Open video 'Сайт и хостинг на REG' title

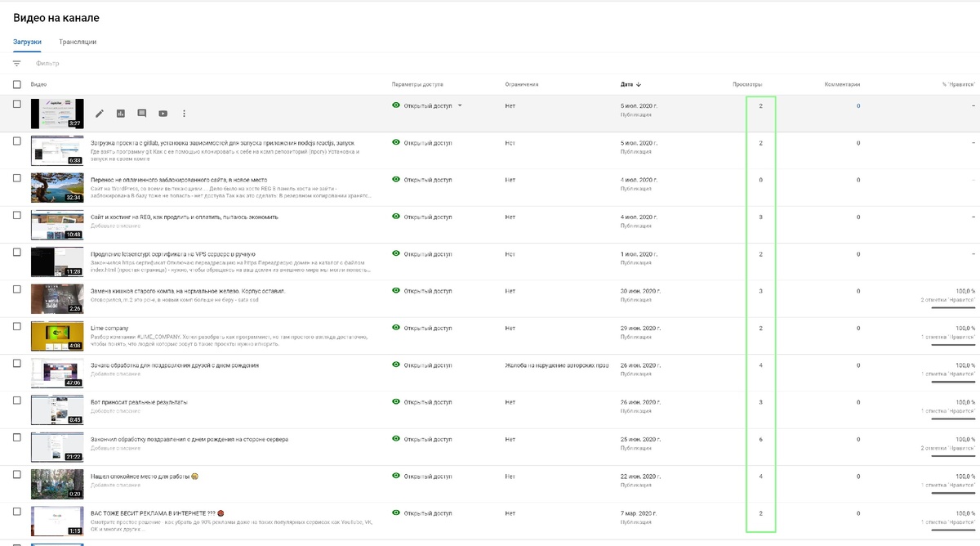coord(185,217)
